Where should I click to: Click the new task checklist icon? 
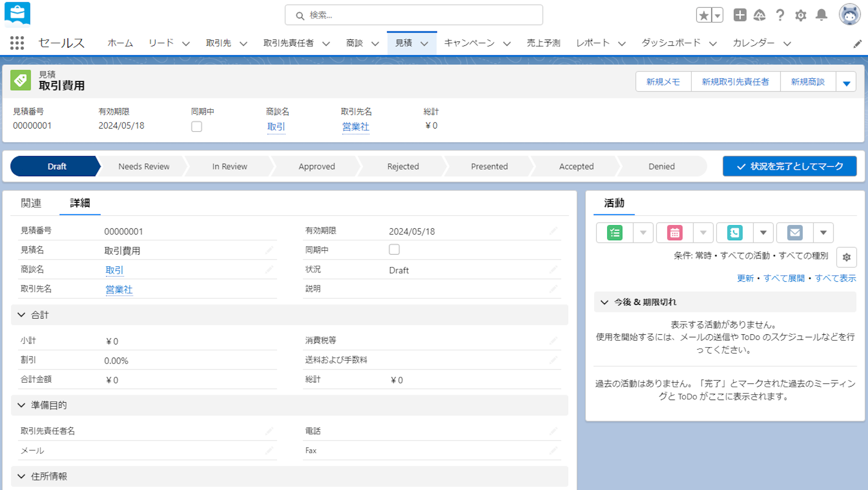tap(615, 232)
